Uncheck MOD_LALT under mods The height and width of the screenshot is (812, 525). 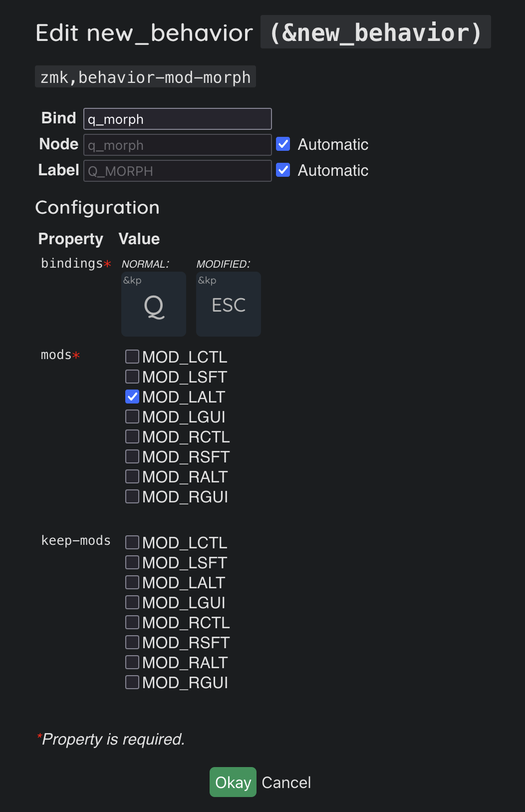click(132, 397)
